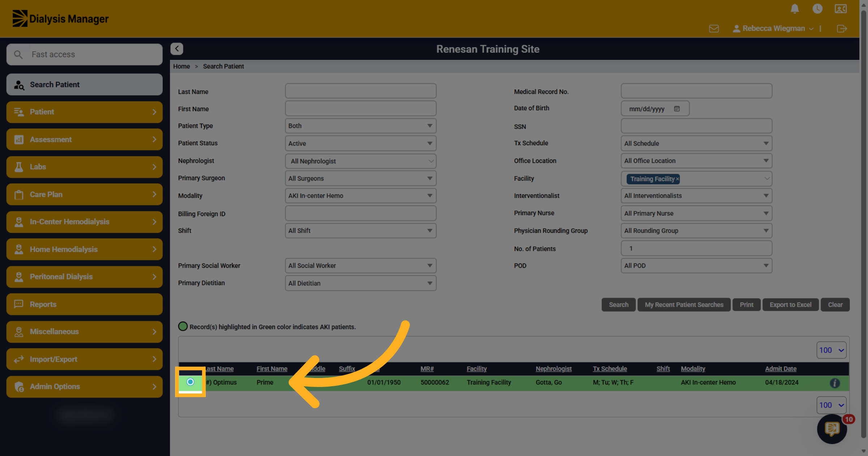This screenshot has width=868, height=456.
Task: Open the Patient Status dropdown
Action: [361, 143]
